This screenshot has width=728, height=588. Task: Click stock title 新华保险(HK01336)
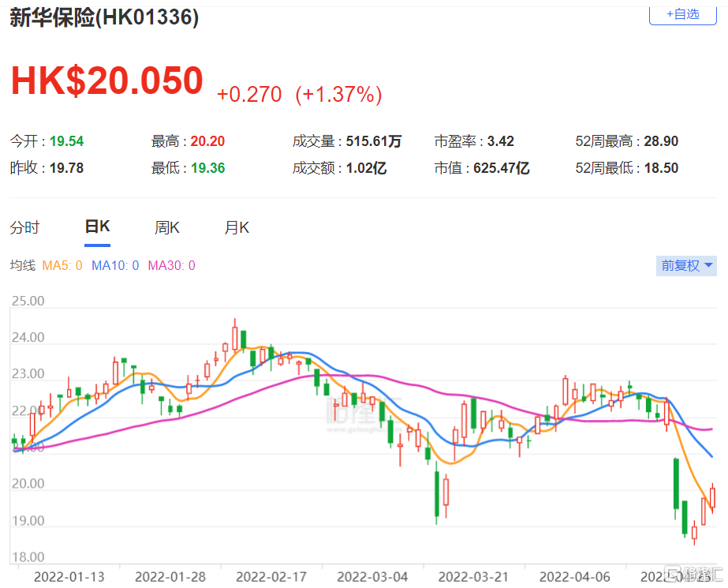(x=104, y=17)
